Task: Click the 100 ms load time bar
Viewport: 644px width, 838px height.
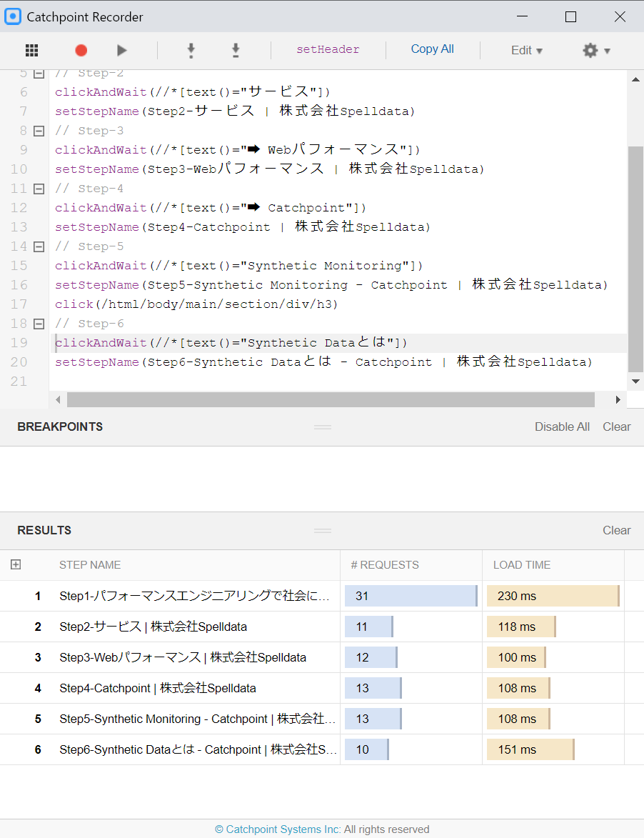Action: [x=516, y=657]
